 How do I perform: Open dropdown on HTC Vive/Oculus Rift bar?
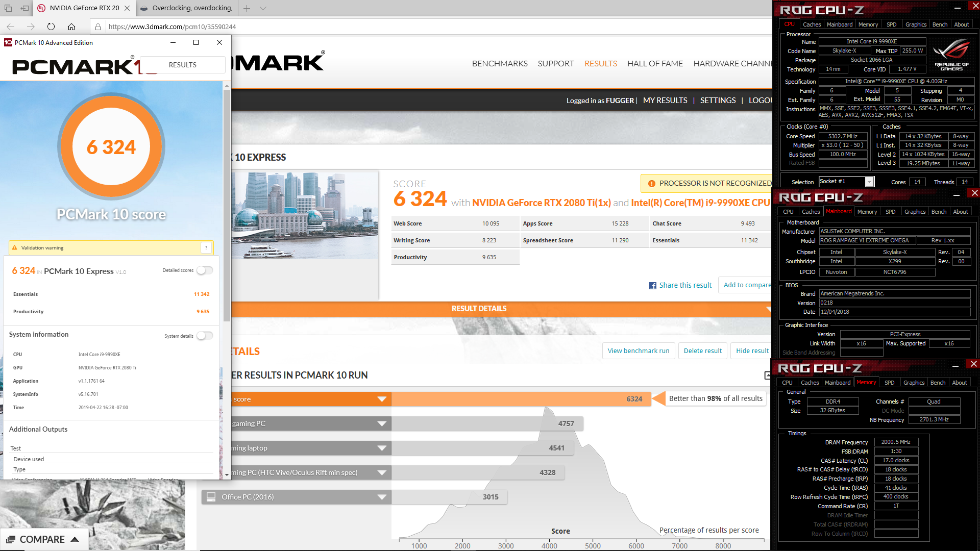coord(382,472)
